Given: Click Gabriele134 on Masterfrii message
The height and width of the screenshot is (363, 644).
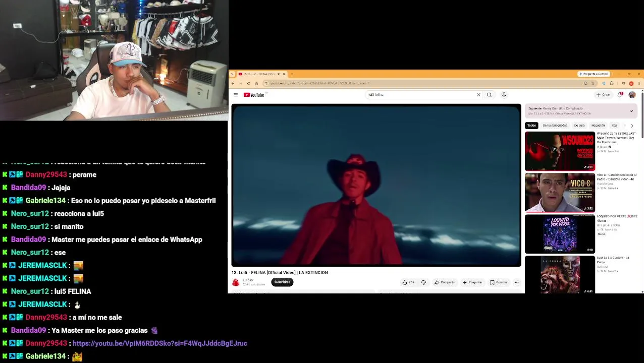Looking at the screenshot, I should pos(45,201).
